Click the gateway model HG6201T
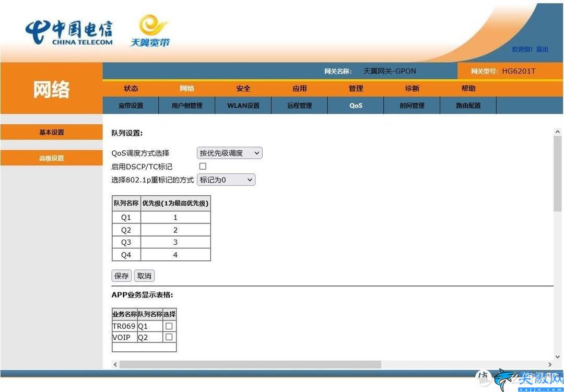This screenshot has height=392, width=564. 519,71
